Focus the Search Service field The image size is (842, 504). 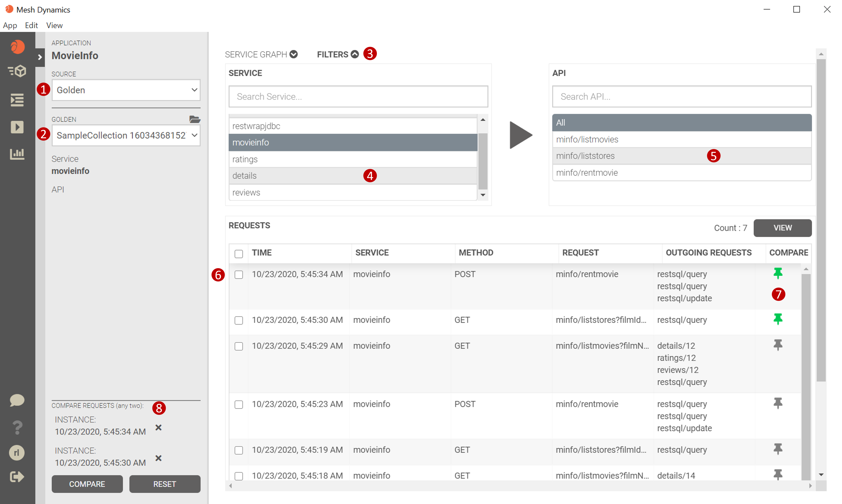(358, 96)
